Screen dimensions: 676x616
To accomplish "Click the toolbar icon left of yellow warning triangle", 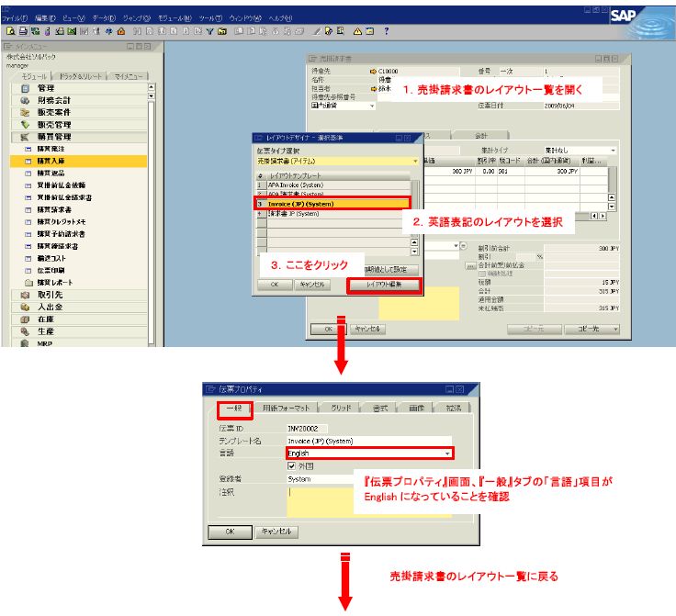I will [341, 31].
